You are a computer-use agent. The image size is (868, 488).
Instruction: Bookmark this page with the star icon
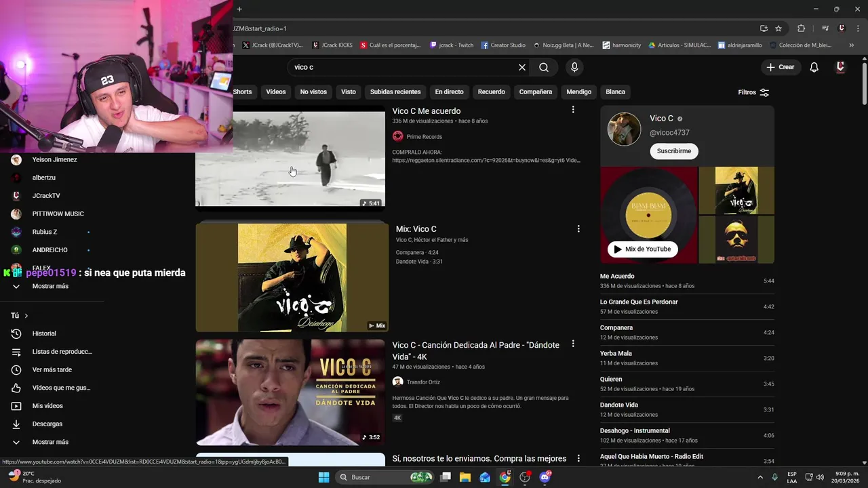coord(778,28)
